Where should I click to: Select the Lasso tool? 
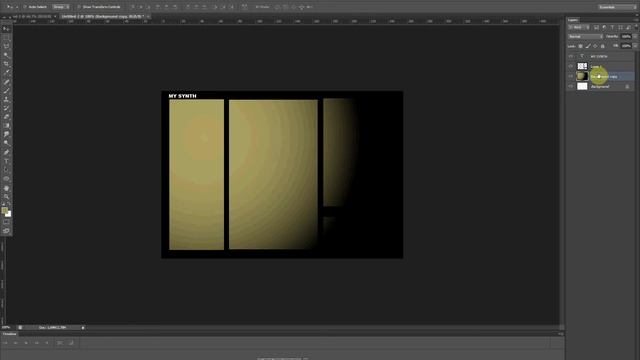(6, 47)
